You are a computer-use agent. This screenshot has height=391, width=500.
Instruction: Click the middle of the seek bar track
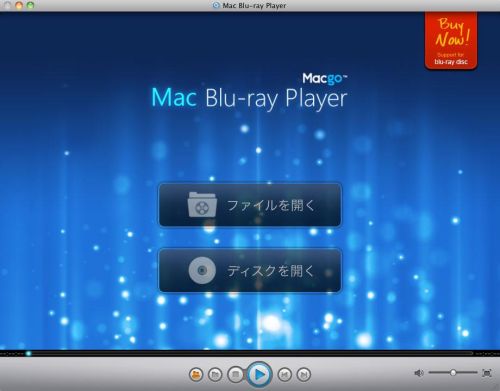point(250,353)
